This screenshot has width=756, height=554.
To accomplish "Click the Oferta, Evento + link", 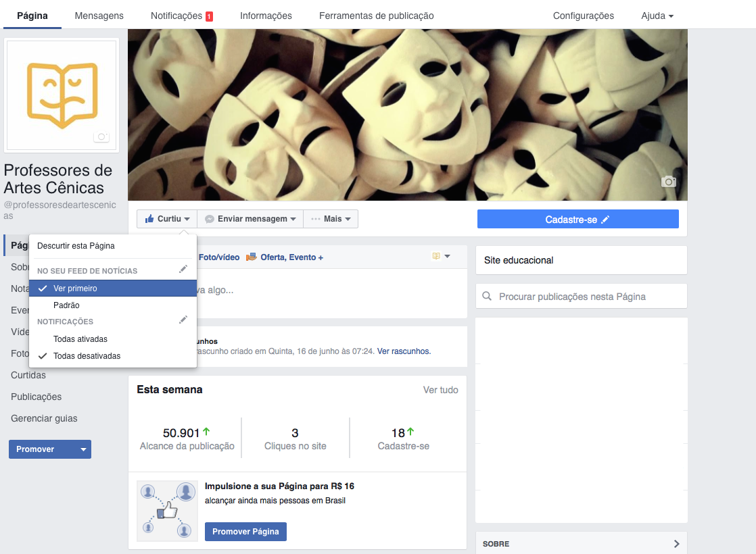I will (291, 257).
